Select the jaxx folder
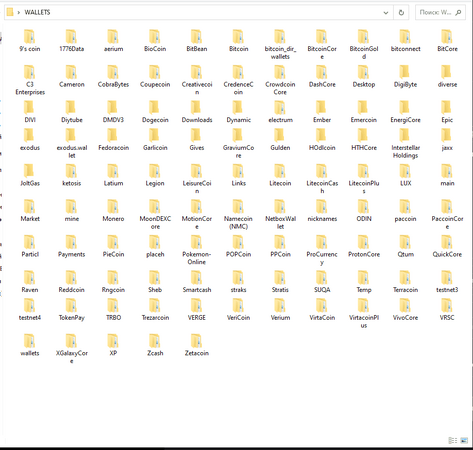 point(447,140)
